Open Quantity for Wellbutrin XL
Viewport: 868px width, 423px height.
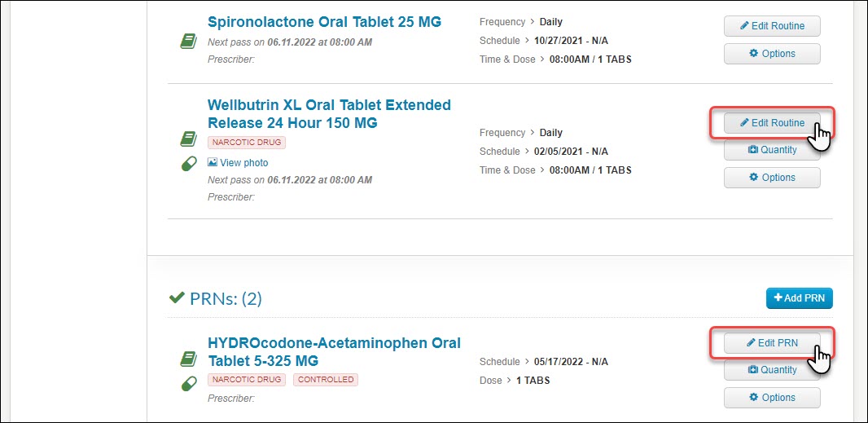pyautogui.click(x=772, y=150)
